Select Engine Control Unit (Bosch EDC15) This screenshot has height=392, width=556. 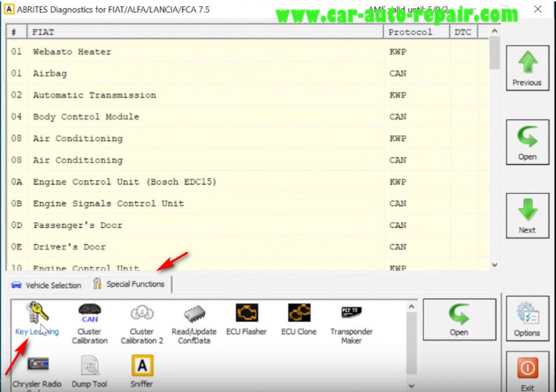pyautogui.click(x=248, y=182)
